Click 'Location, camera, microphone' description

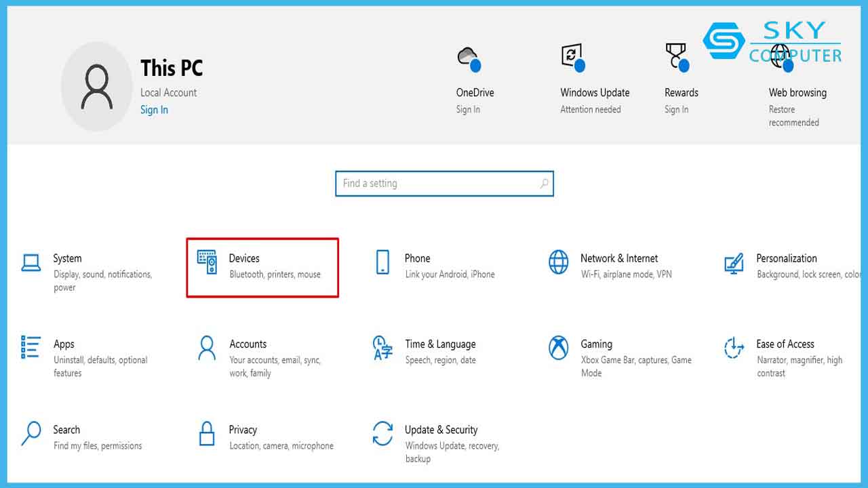[x=281, y=446]
